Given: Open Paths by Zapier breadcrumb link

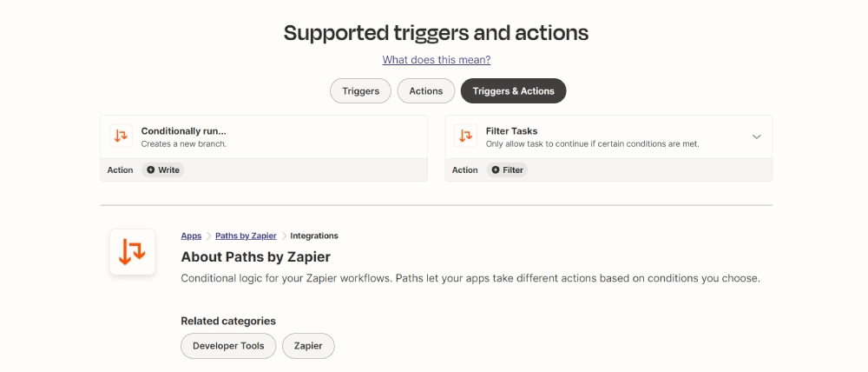Looking at the screenshot, I should tap(246, 236).
